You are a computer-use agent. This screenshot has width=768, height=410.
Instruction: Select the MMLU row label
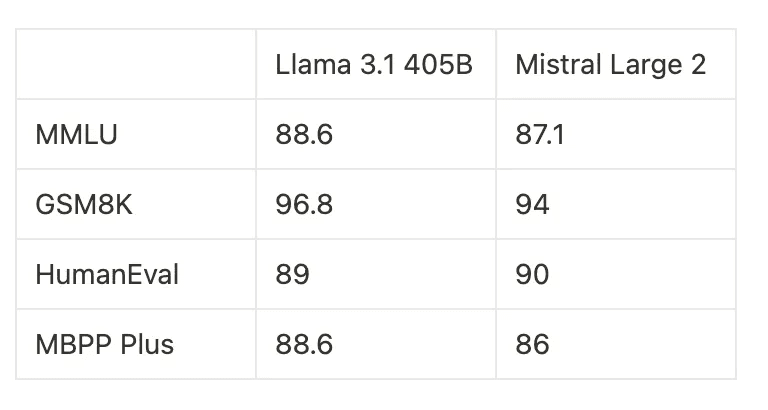76,135
